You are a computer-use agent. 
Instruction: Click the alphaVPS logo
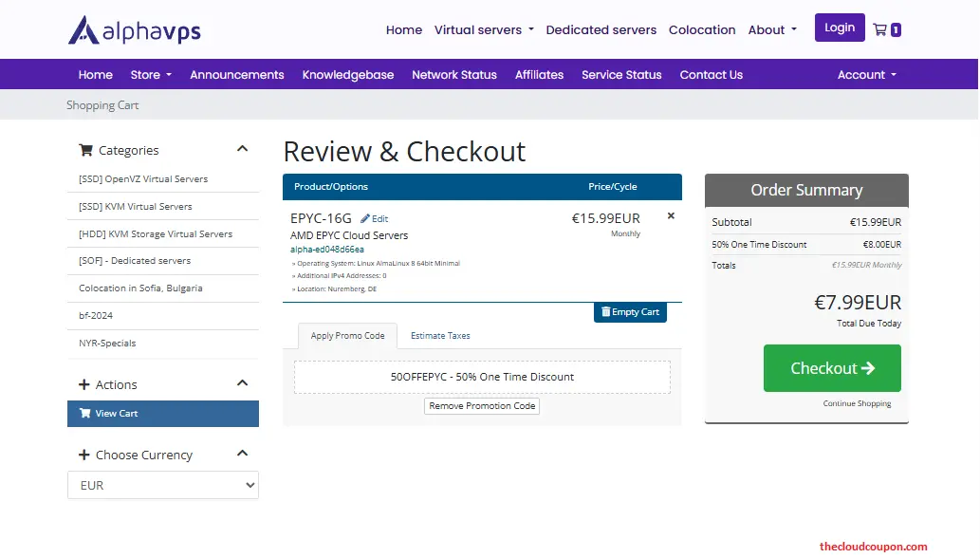click(x=133, y=28)
